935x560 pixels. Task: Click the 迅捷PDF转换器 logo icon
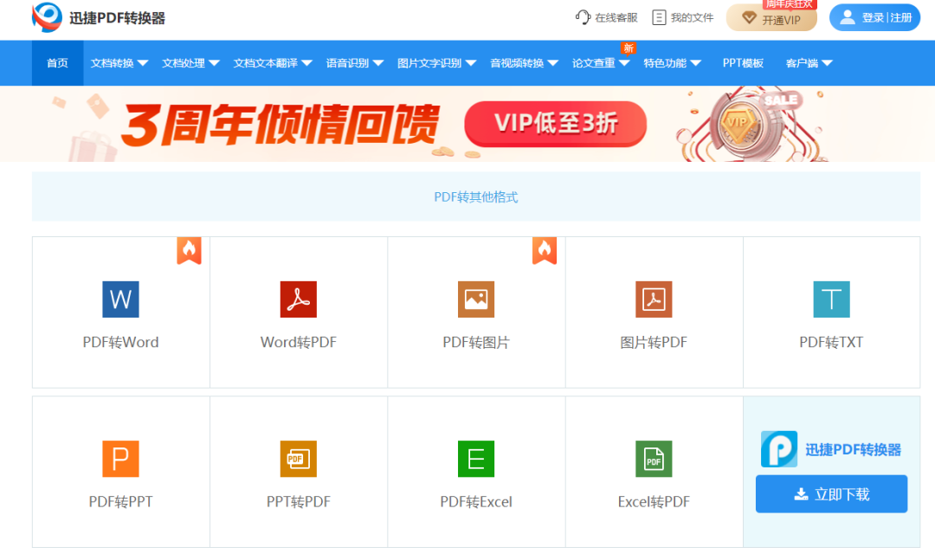click(x=47, y=16)
